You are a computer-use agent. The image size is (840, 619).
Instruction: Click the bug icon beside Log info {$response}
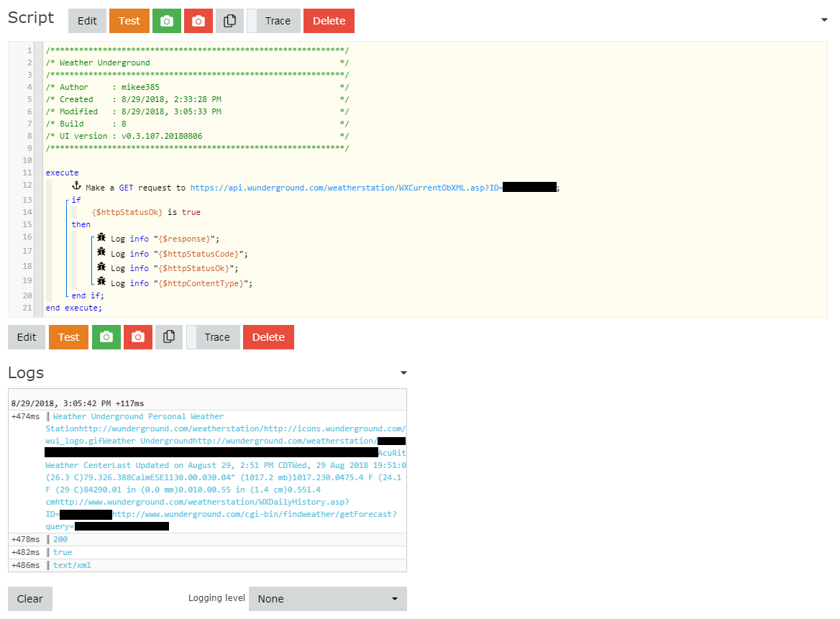point(101,237)
